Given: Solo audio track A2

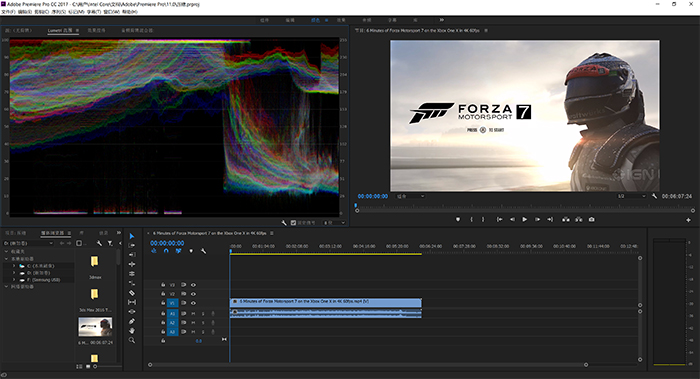Looking at the screenshot, I should coord(203,323).
